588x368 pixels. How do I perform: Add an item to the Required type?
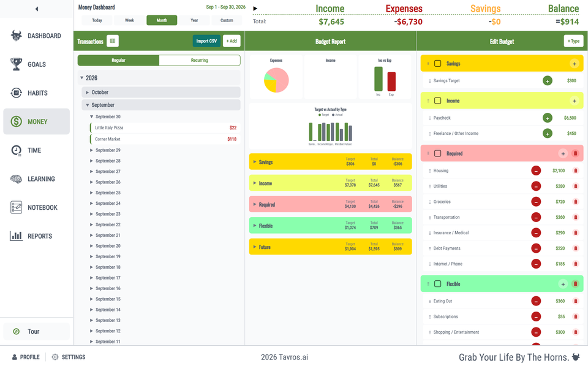[x=563, y=153]
